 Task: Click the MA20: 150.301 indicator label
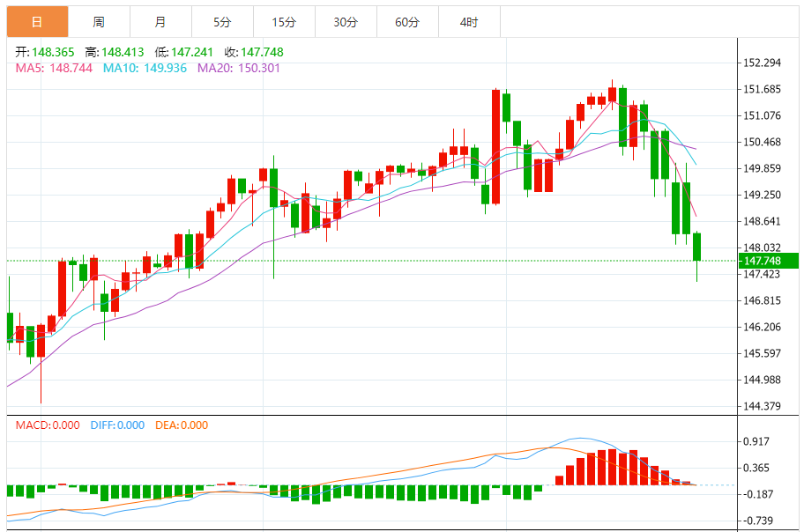click(x=239, y=68)
